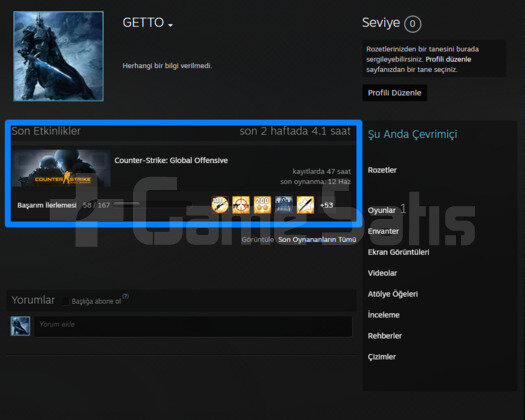
Task: Click the Seviye level 0 badge
Action: click(412, 24)
